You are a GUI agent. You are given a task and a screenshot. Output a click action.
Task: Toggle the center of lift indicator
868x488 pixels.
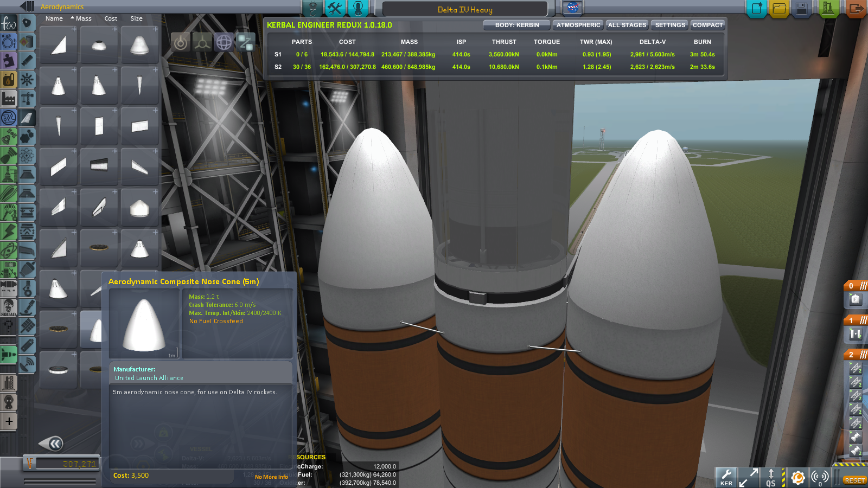(224, 42)
